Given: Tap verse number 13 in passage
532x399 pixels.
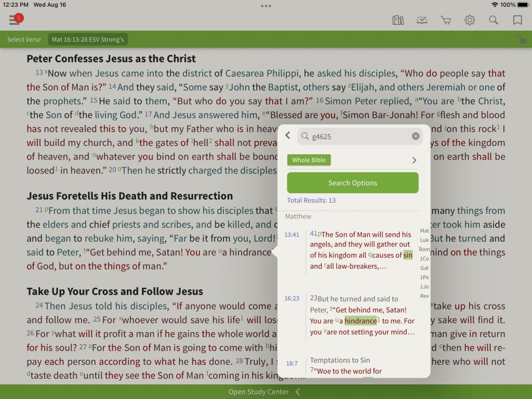Looking at the screenshot, I should (x=39, y=72).
